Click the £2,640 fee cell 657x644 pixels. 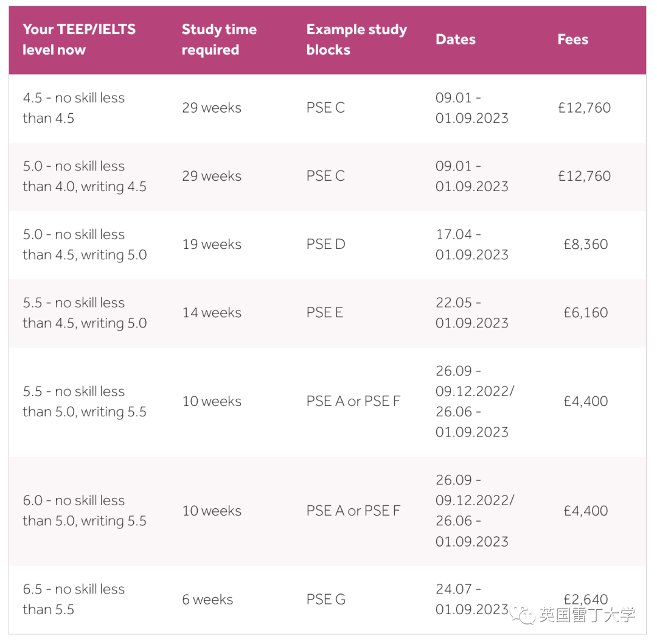[x=585, y=599]
